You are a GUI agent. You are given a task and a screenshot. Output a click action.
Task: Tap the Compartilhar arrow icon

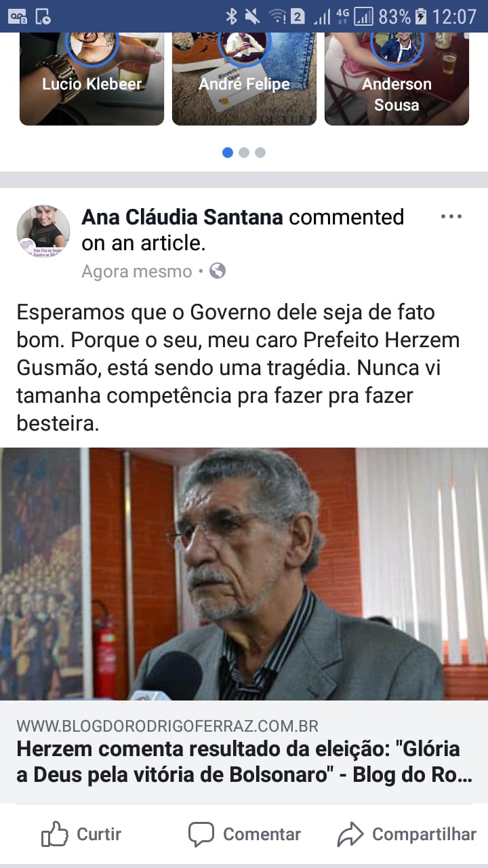click(350, 835)
